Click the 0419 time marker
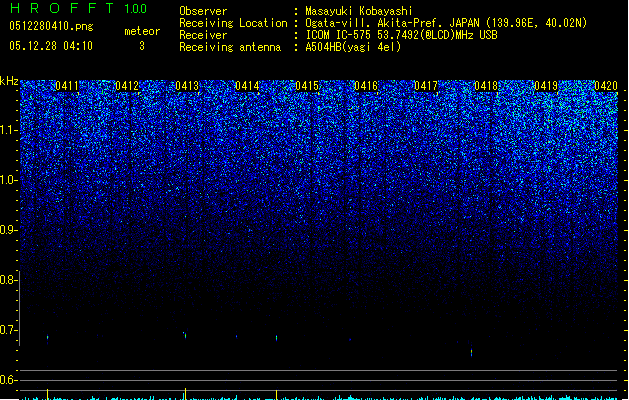Viewport: 629px width, 400px height. [x=546, y=86]
